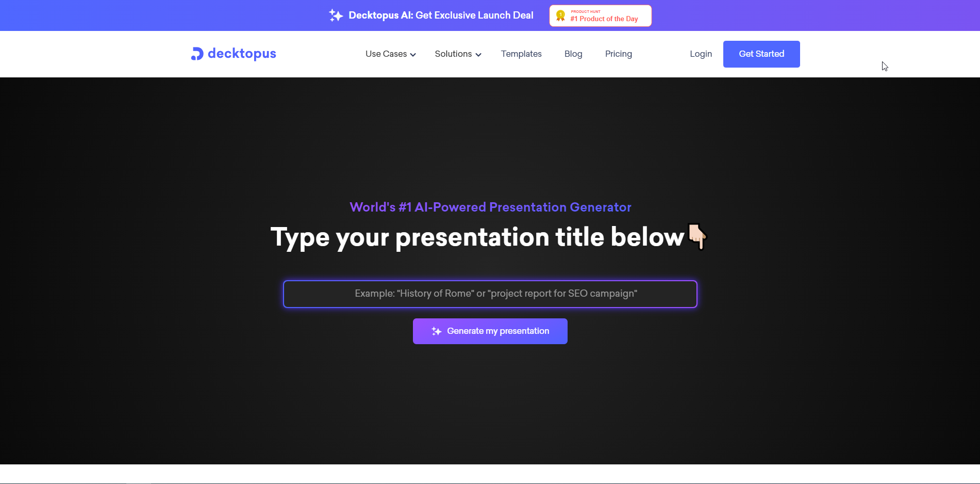Screen dimensions: 980x484
Task: Click the decktopus wordmark text
Action: 242,54
